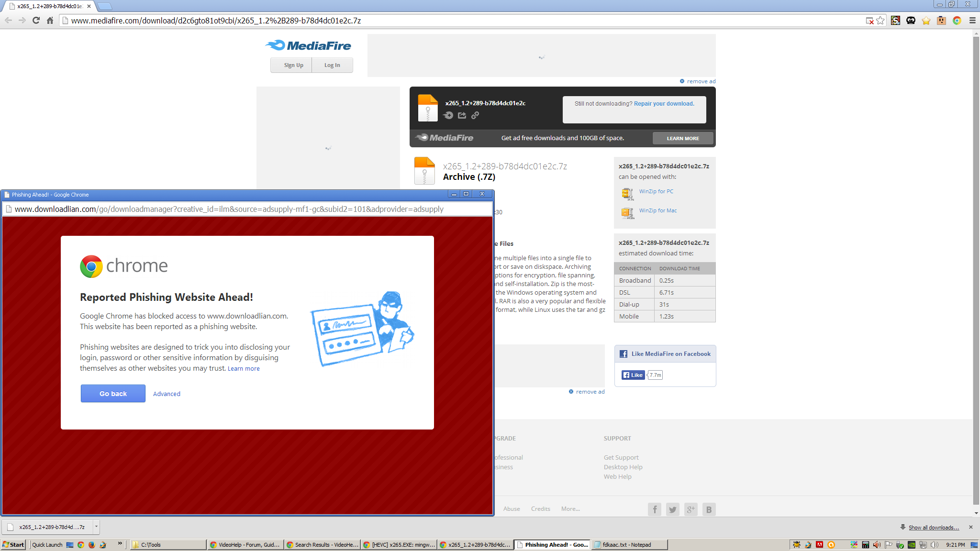Screen dimensions: 980x551
Task: Open MediaFire's Facebook page icon in footer
Action: click(x=654, y=509)
